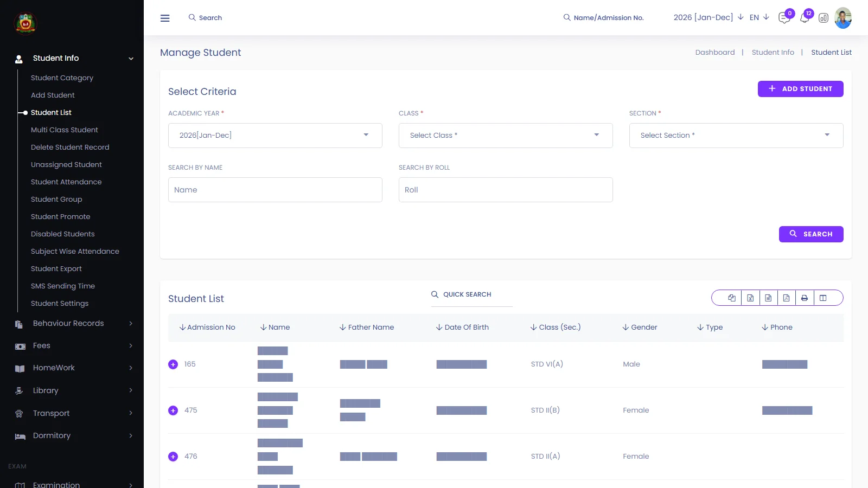Screen dimensions: 868x488
Task: Open Disabled Students page
Action: [x=63, y=234]
